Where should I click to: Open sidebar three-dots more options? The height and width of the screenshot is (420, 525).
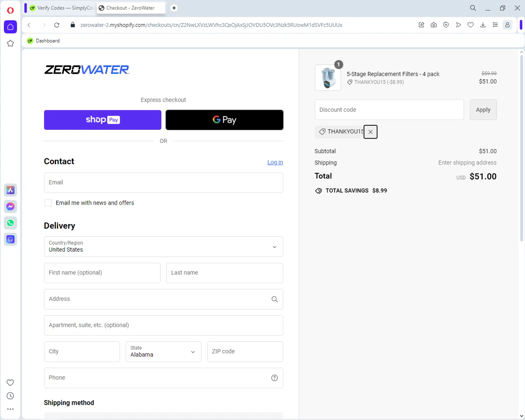pyautogui.click(x=10, y=409)
